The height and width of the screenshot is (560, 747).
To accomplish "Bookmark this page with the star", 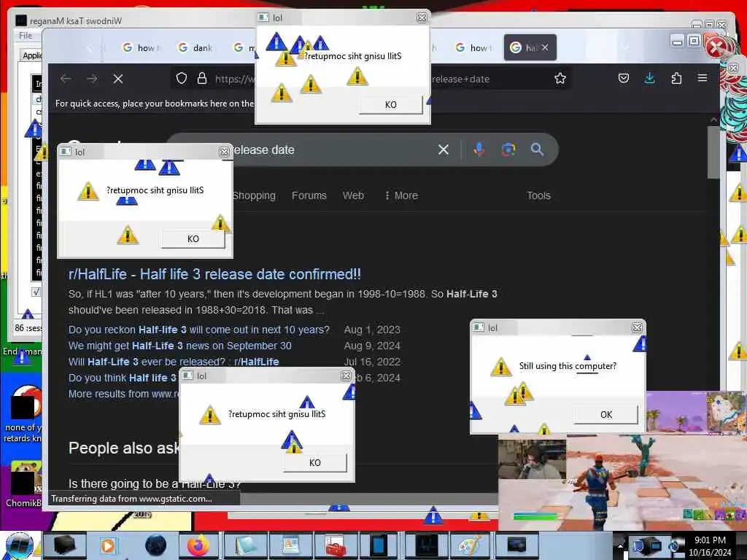I will (x=560, y=78).
